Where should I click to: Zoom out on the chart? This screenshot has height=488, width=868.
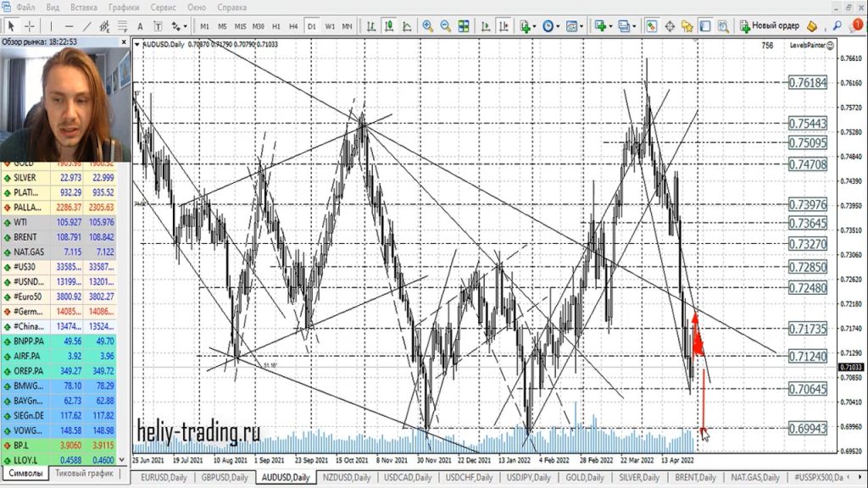pyautogui.click(x=445, y=26)
